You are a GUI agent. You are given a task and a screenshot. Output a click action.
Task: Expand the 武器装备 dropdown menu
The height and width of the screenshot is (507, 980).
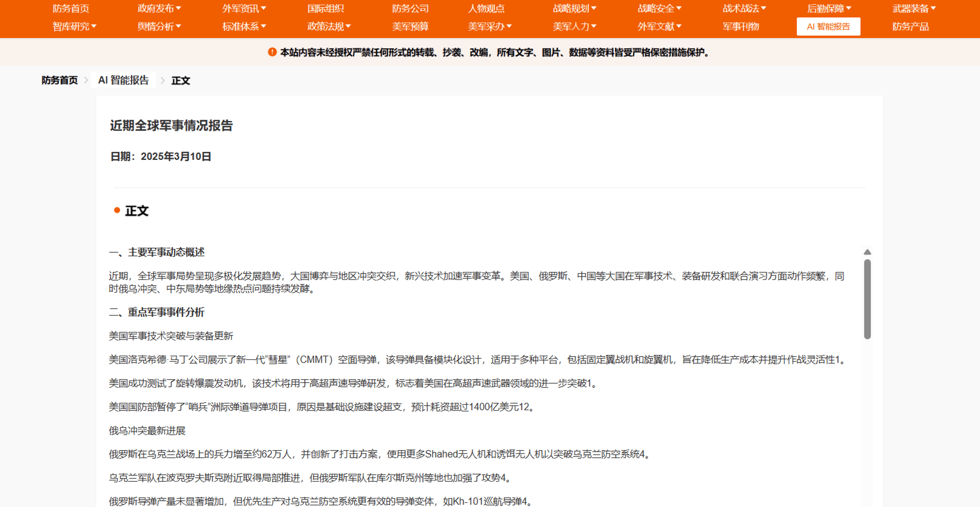[x=914, y=9]
